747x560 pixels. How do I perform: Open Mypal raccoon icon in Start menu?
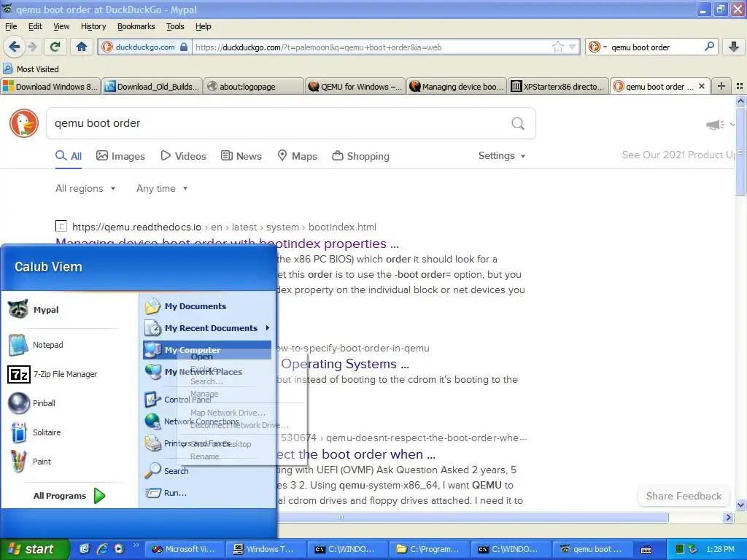tap(18, 309)
